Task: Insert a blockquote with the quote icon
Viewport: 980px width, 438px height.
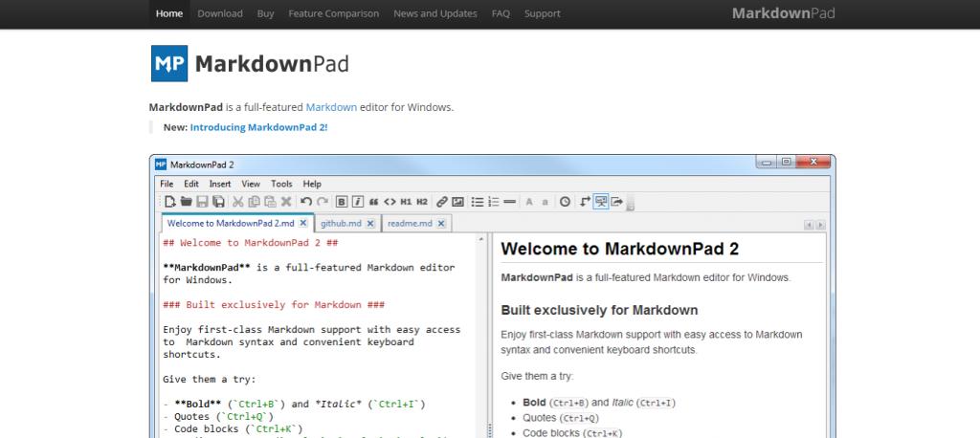Action: (x=374, y=201)
